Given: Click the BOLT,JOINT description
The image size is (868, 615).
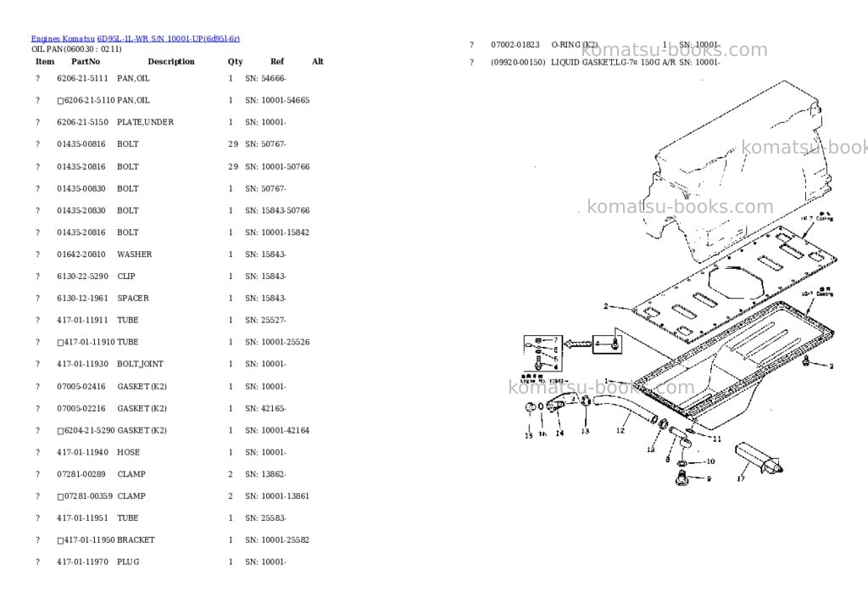Looking at the screenshot, I should click(x=140, y=364).
